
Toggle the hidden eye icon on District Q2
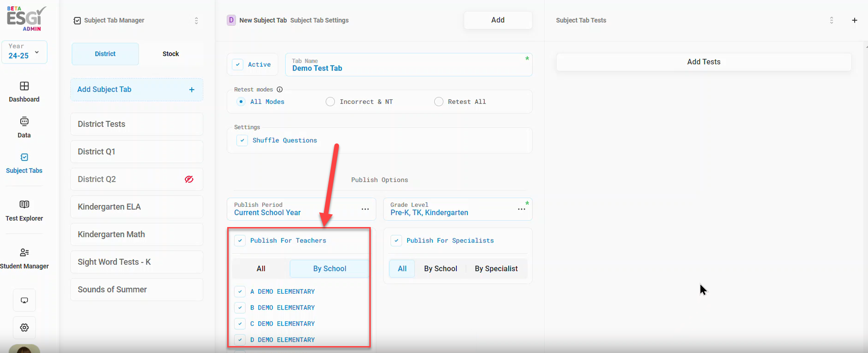coord(189,179)
